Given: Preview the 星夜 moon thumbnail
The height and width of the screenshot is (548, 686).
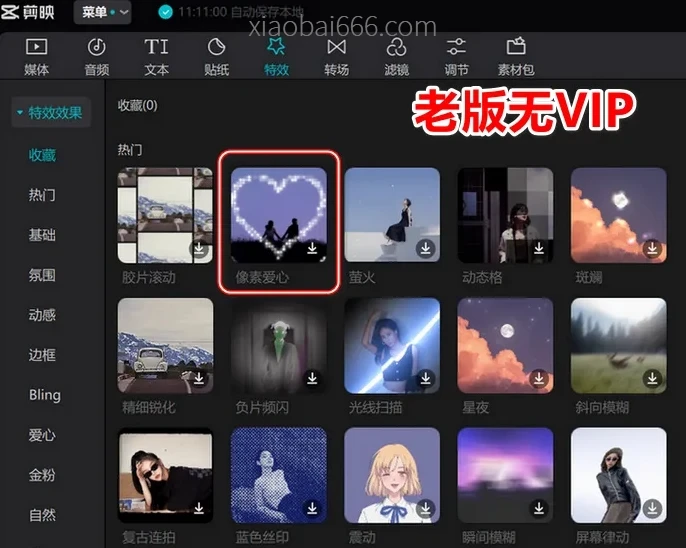Looking at the screenshot, I should [505, 346].
